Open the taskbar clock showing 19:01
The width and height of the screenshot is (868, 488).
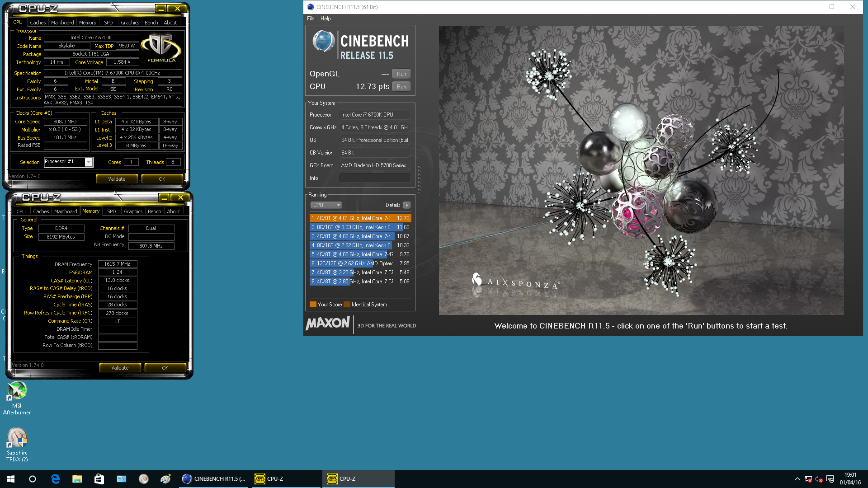click(x=850, y=479)
